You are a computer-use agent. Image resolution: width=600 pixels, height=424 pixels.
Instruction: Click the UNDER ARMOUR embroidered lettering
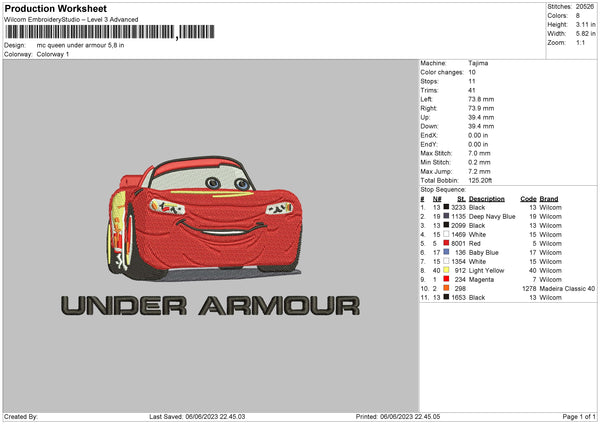click(210, 305)
